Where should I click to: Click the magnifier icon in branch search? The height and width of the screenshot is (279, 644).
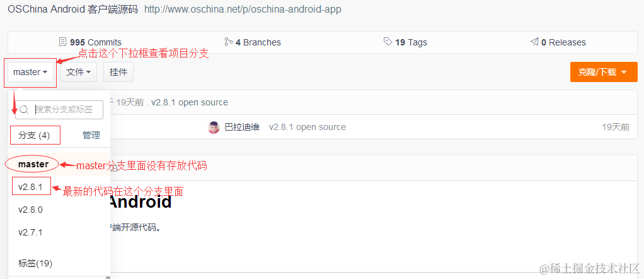24,109
